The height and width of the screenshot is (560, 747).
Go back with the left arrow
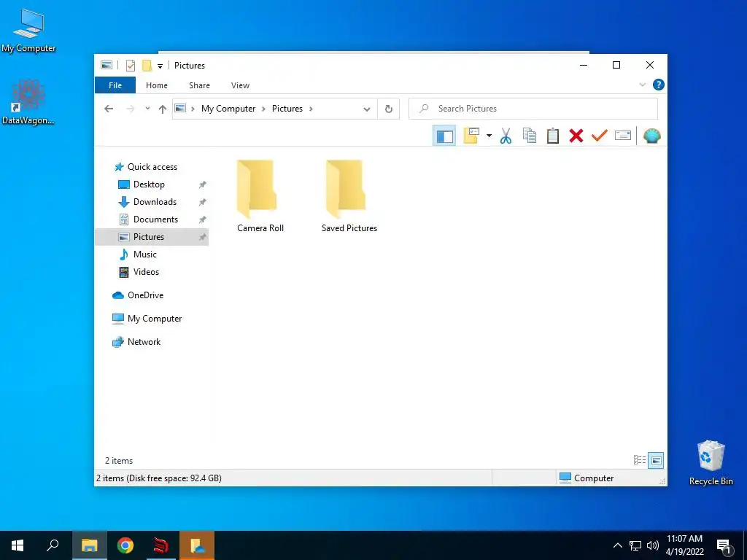pyautogui.click(x=109, y=109)
